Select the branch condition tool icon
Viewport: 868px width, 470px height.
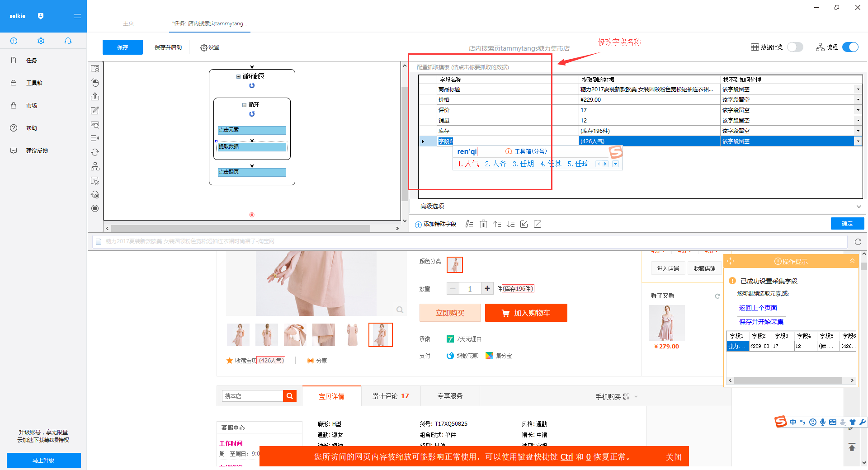[x=95, y=166]
